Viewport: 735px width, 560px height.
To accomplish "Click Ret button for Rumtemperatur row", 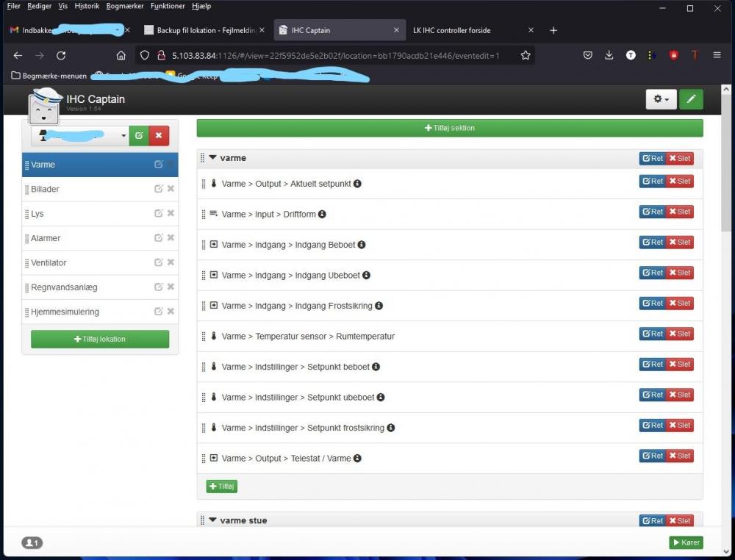I will [x=652, y=334].
